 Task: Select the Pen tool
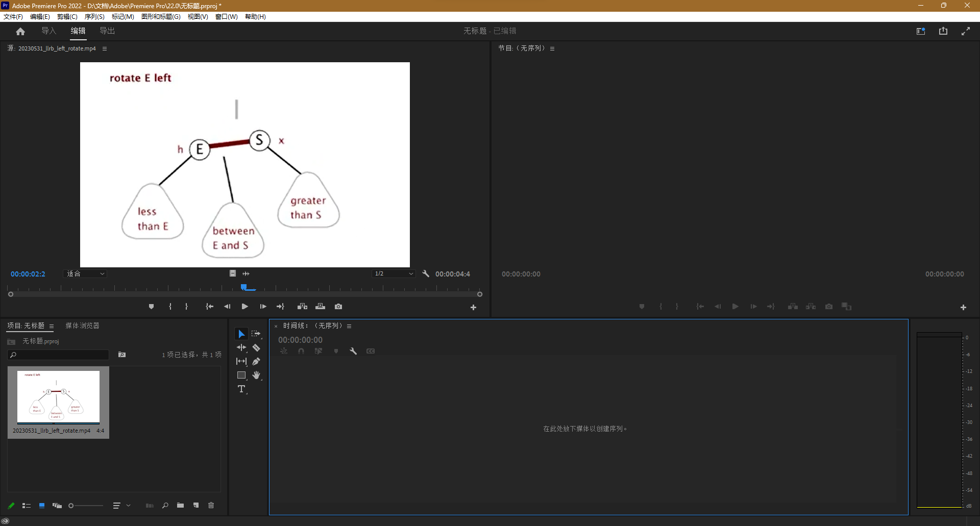256,362
